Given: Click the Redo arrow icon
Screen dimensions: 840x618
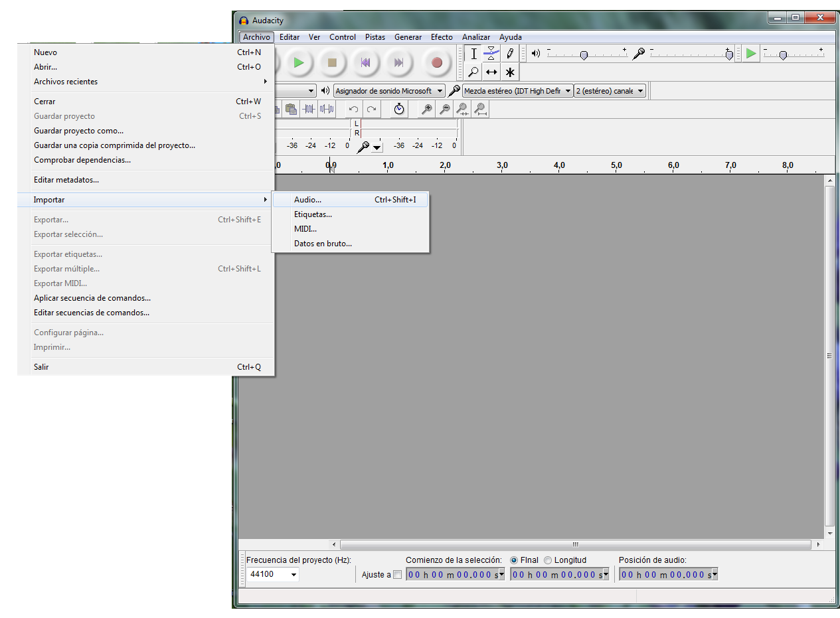Looking at the screenshot, I should coord(372,109).
